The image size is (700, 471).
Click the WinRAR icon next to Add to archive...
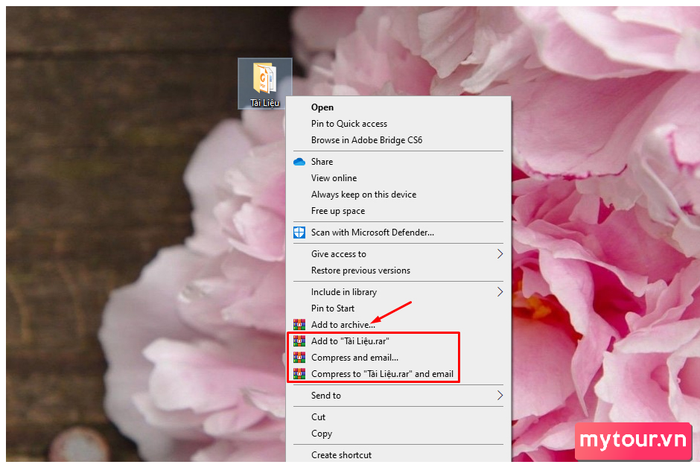[299, 325]
